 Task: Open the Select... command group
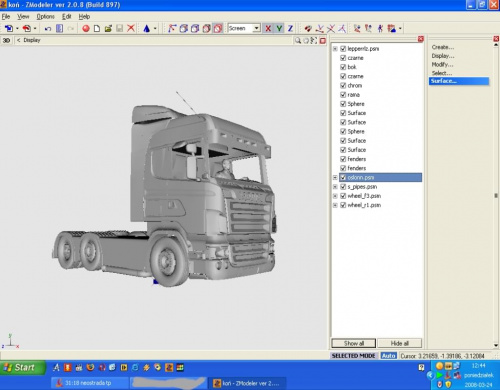(442, 73)
